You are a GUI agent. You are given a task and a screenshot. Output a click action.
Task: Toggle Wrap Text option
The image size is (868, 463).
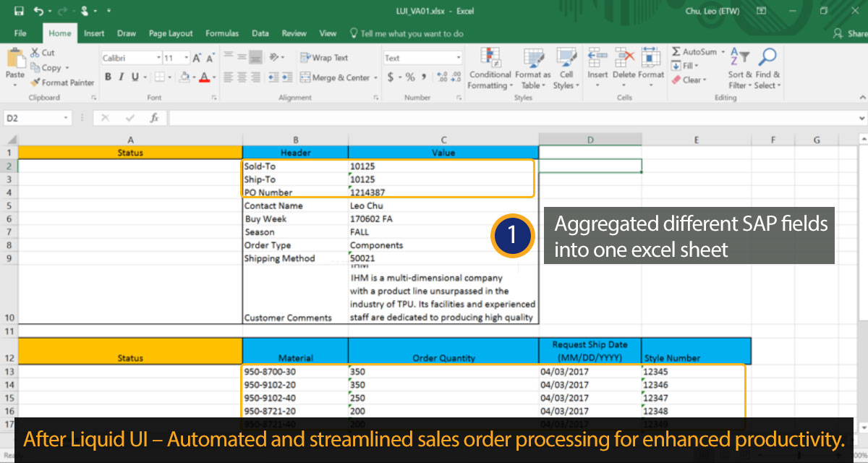324,58
